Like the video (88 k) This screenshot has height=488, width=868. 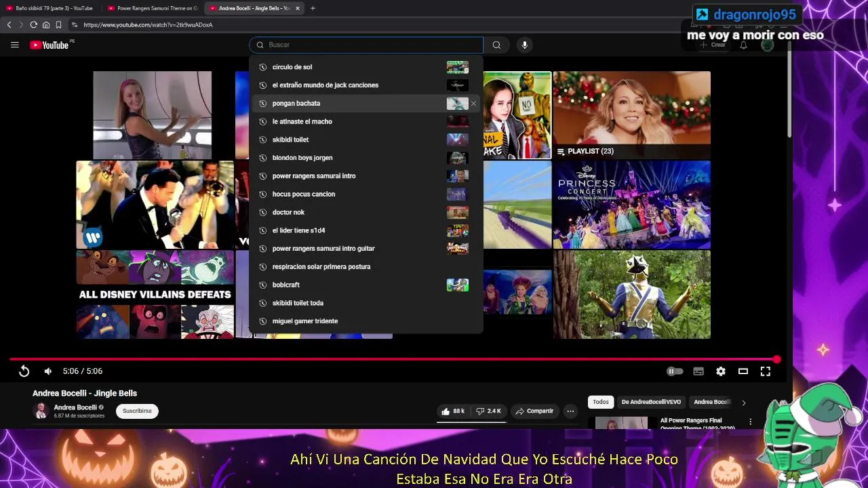(453, 411)
